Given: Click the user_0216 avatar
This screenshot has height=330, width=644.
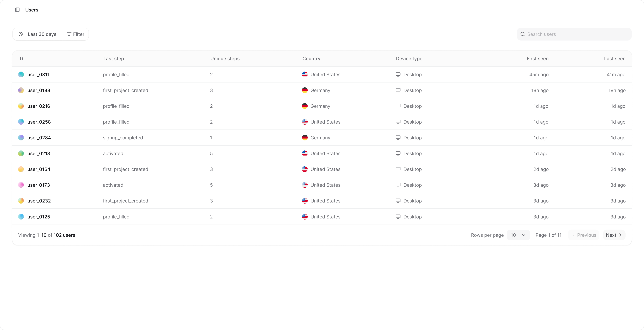Looking at the screenshot, I should (21, 106).
